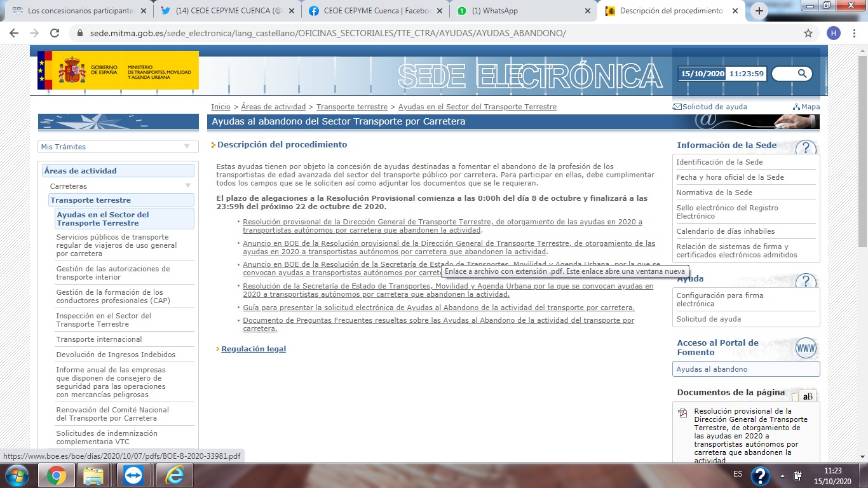
Task: Expand the Regulación legal section
Action: (254, 349)
